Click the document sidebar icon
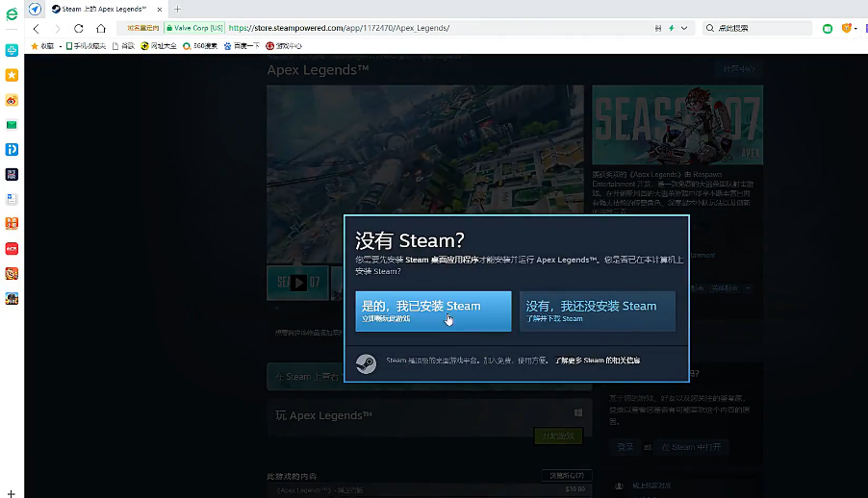The width and height of the screenshot is (868, 498). click(x=12, y=199)
